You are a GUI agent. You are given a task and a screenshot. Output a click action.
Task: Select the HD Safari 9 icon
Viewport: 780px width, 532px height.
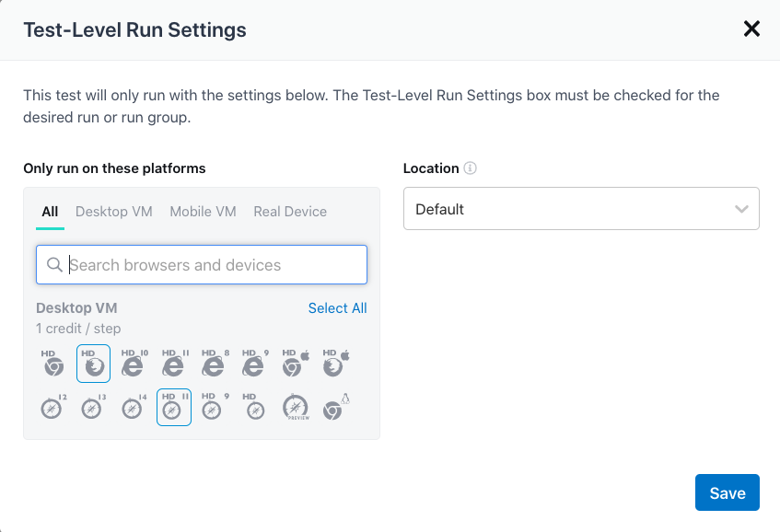point(215,407)
